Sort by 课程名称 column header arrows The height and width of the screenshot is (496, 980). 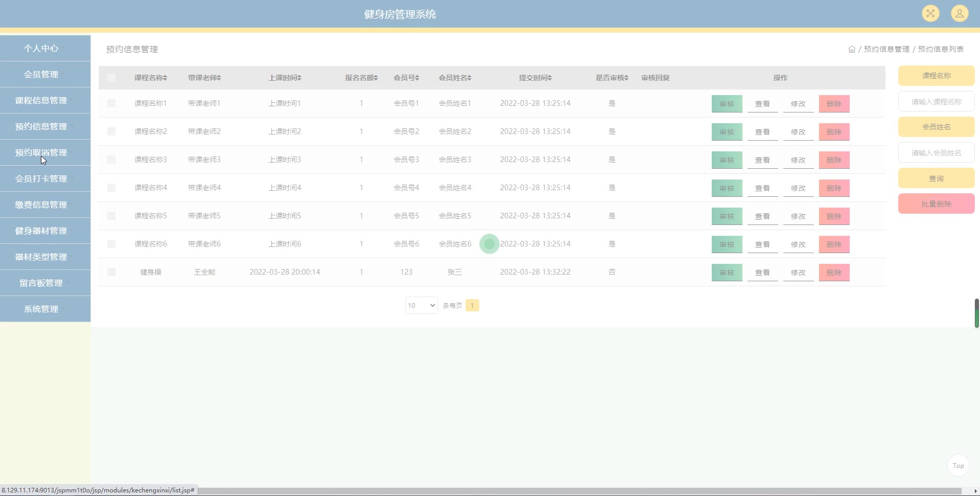pyautogui.click(x=165, y=78)
